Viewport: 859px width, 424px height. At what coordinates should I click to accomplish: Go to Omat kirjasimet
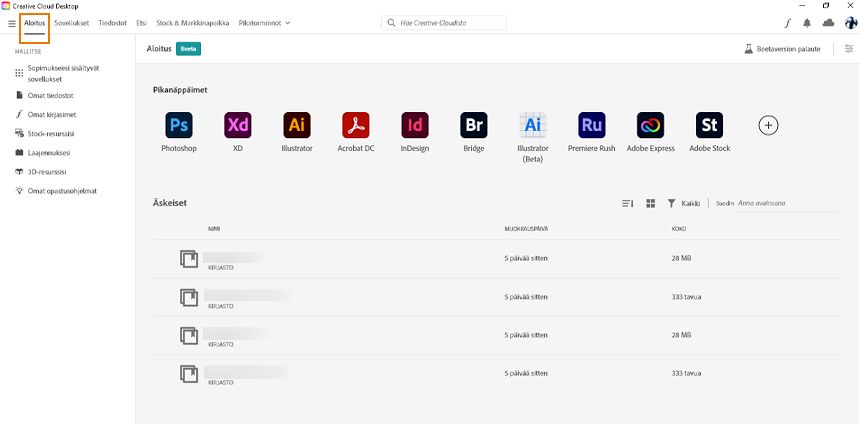point(45,115)
